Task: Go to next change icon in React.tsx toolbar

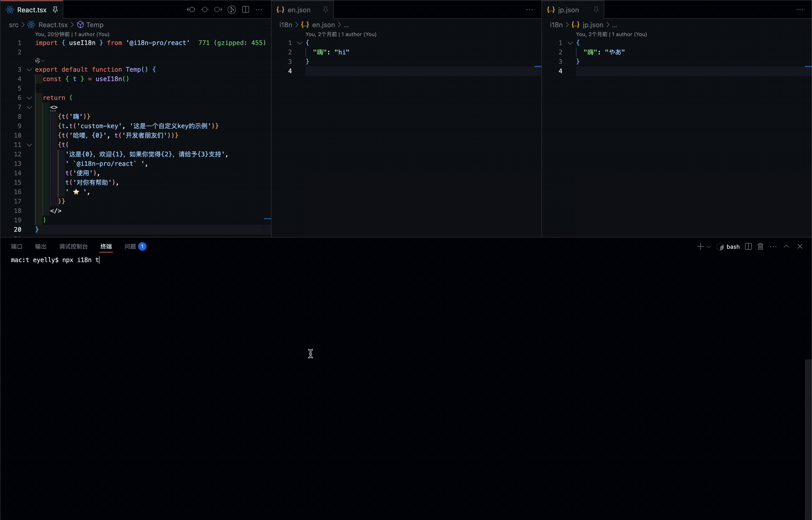Action: coord(218,10)
